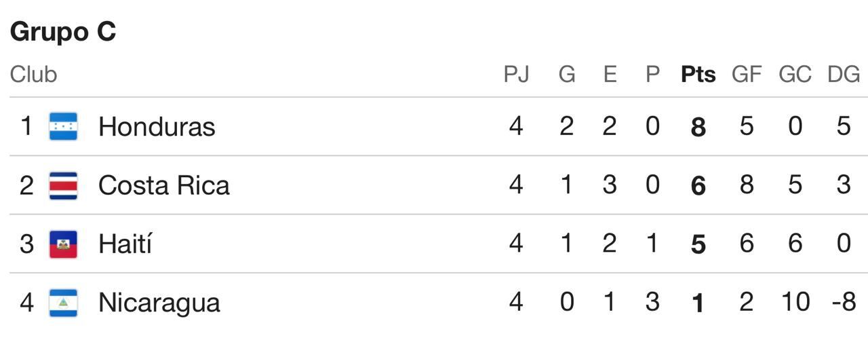868x359 pixels.
Task: Open the Honduras team link
Action: tap(157, 127)
